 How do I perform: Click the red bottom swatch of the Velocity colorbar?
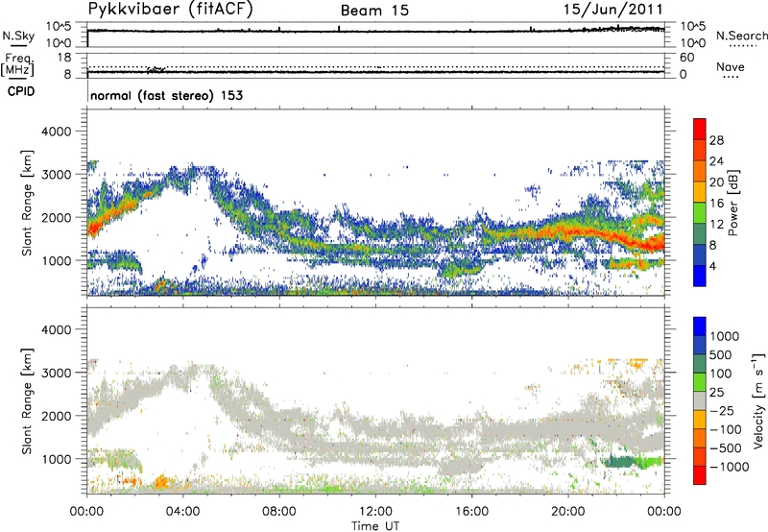coord(700,475)
